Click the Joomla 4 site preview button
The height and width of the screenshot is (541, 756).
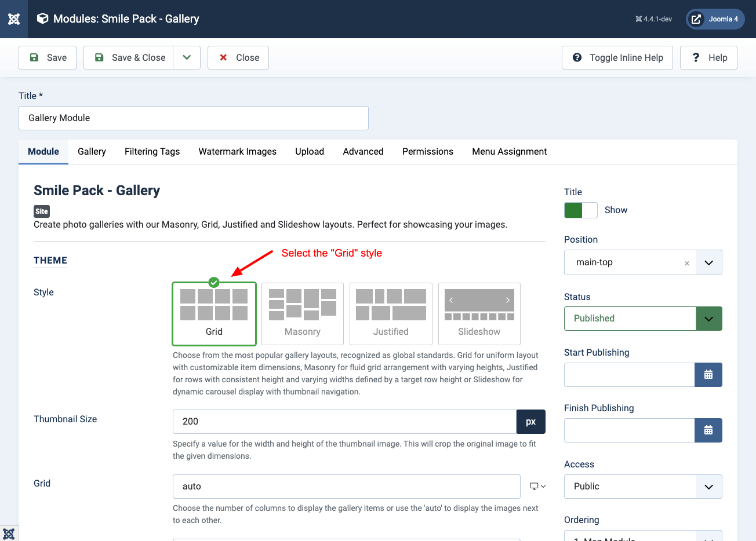715,19
